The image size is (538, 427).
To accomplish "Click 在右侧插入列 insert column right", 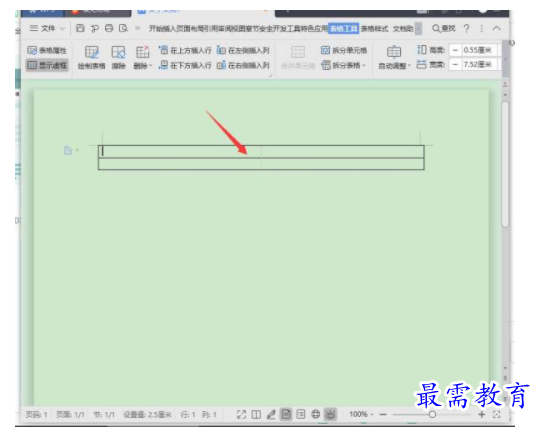I will pos(243,65).
